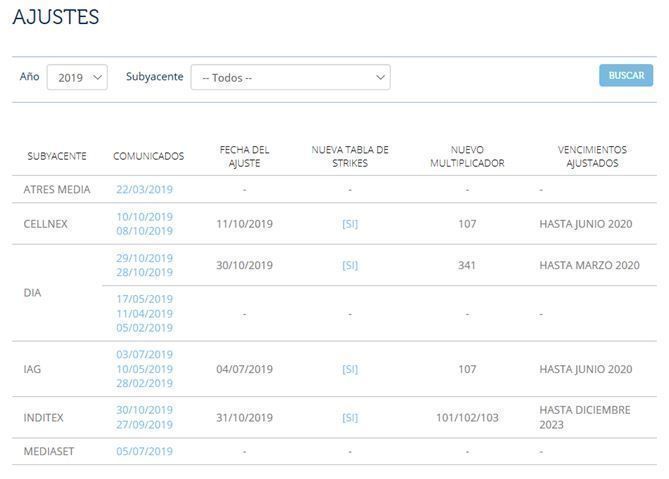669x479 pixels.
Task: Click CELLNEX adjustment date 11/10/2019
Action: [244, 224]
